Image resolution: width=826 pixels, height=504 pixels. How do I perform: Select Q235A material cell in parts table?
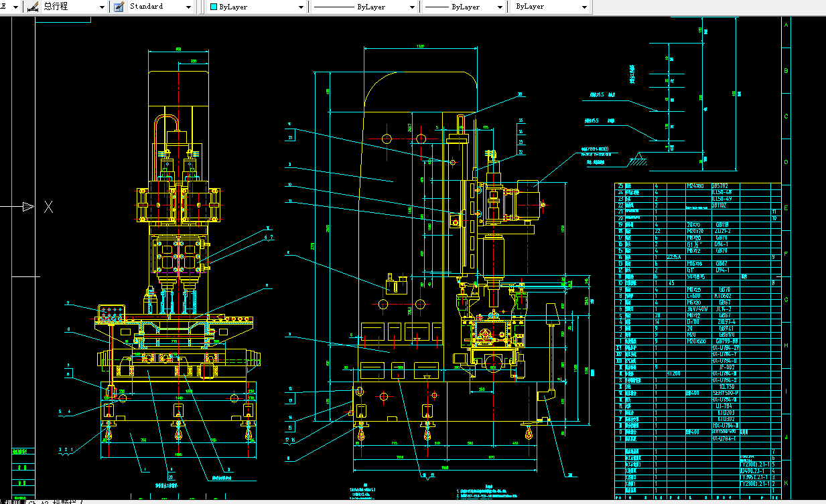pyautogui.click(x=675, y=257)
